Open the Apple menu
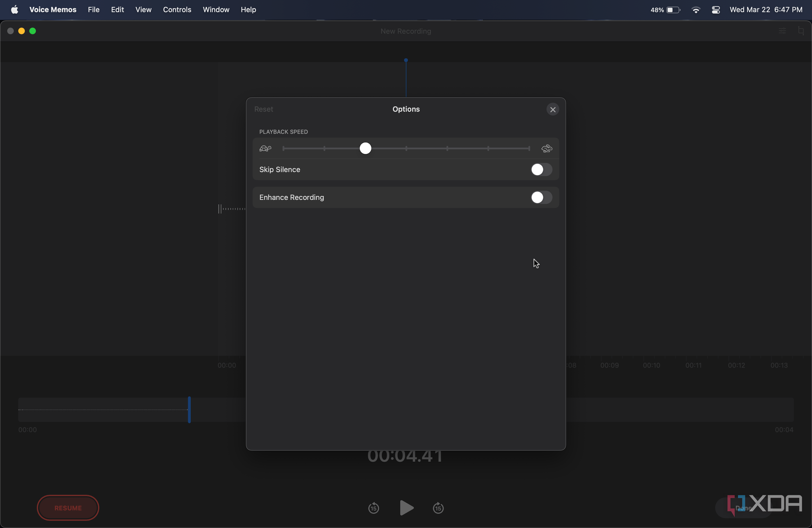Image resolution: width=812 pixels, height=528 pixels. [x=14, y=10]
